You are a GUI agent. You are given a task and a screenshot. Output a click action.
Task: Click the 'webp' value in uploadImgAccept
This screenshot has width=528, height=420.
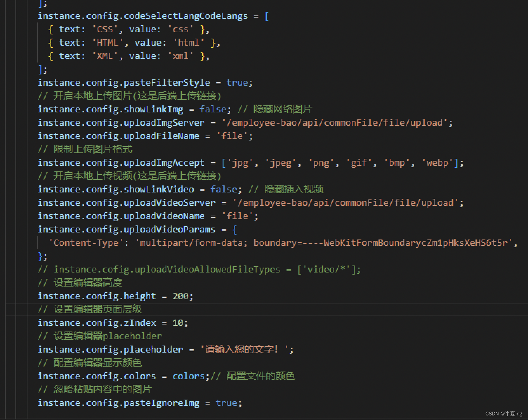(437, 163)
